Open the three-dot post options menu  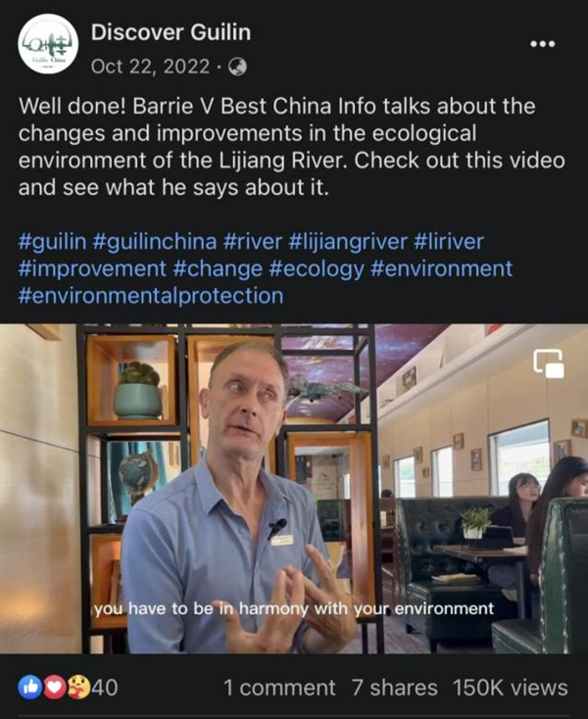(543, 44)
